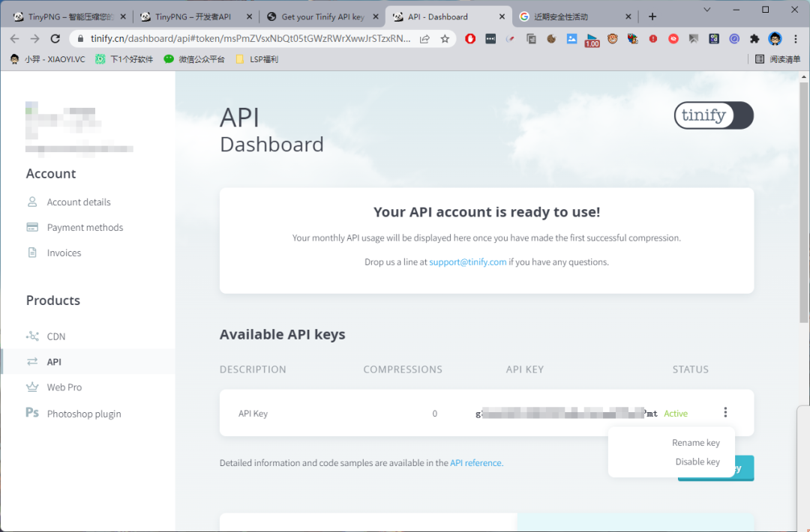
Task: Open the LSP福利 bookmark folder
Action: coord(256,59)
